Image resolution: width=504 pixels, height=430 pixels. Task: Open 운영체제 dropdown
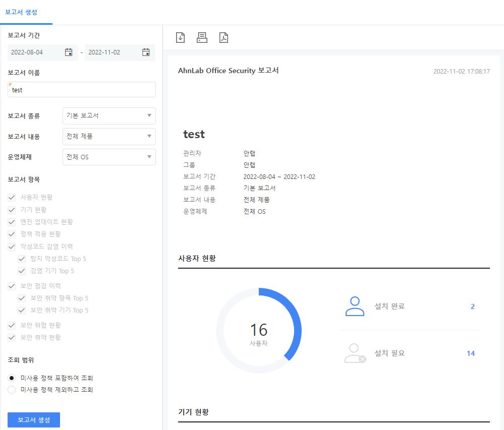109,157
